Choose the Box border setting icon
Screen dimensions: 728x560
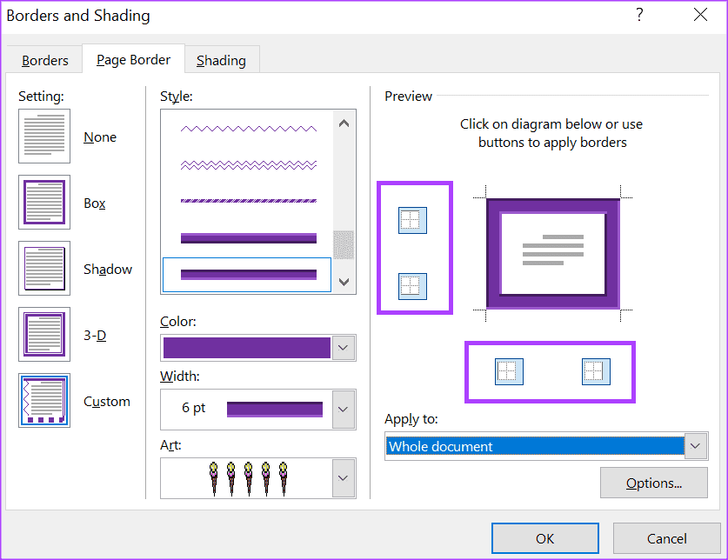click(44, 203)
